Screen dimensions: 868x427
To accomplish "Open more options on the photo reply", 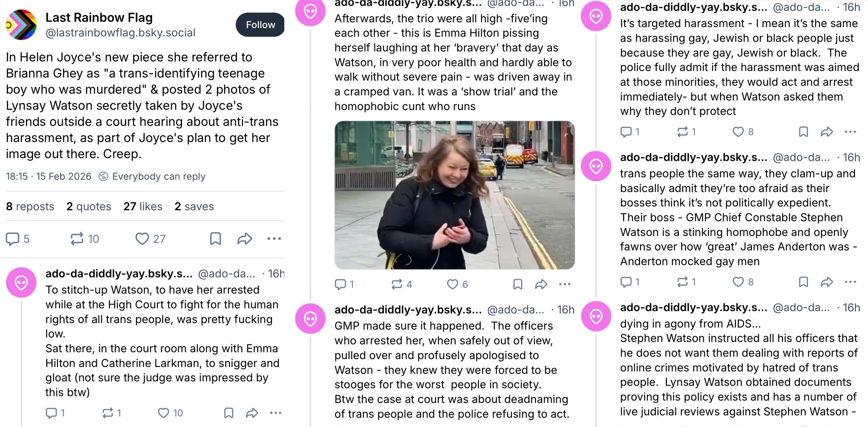I will 564,284.
